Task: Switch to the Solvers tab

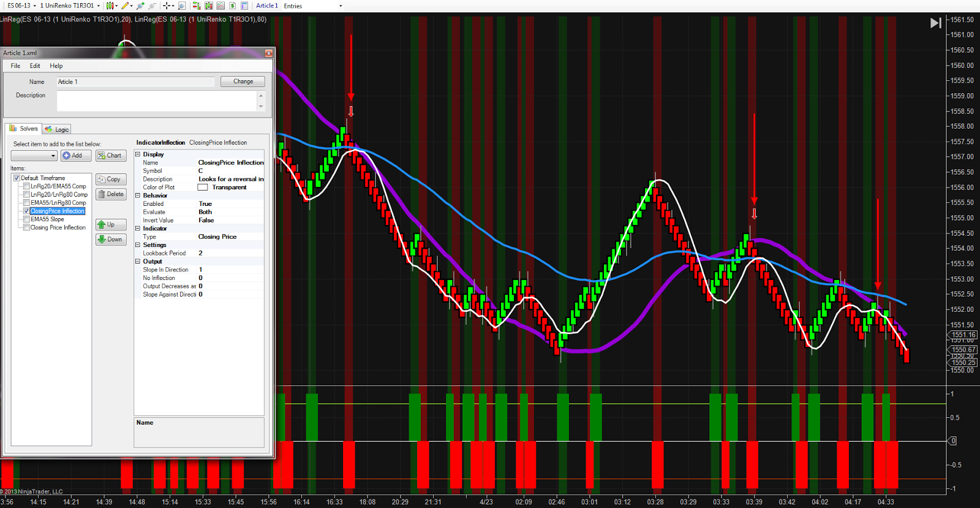Action: tap(24, 129)
